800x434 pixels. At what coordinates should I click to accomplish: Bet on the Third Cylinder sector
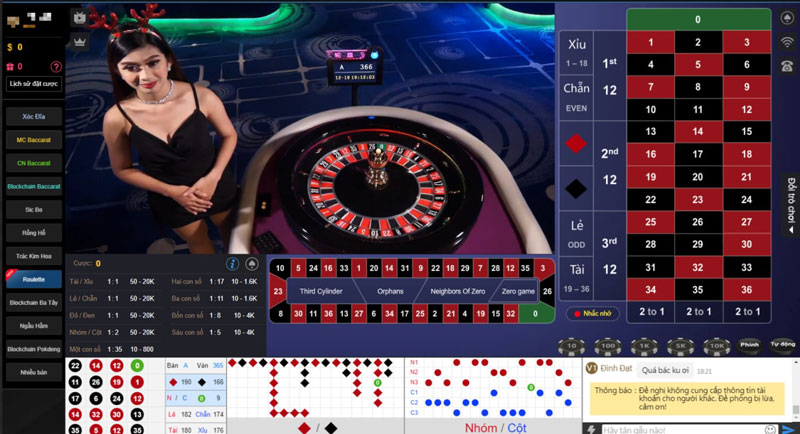point(321,291)
